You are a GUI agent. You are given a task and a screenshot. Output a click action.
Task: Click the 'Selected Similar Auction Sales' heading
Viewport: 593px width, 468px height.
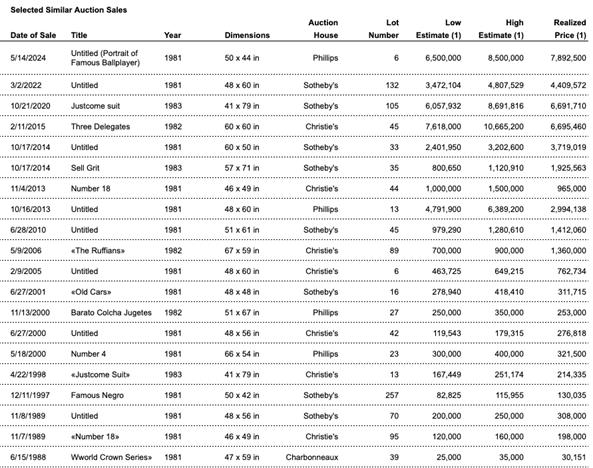pyautogui.click(x=69, y=10)
